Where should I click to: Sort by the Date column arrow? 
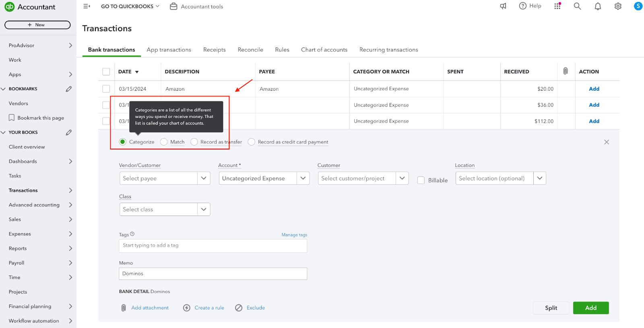point(137,72)
